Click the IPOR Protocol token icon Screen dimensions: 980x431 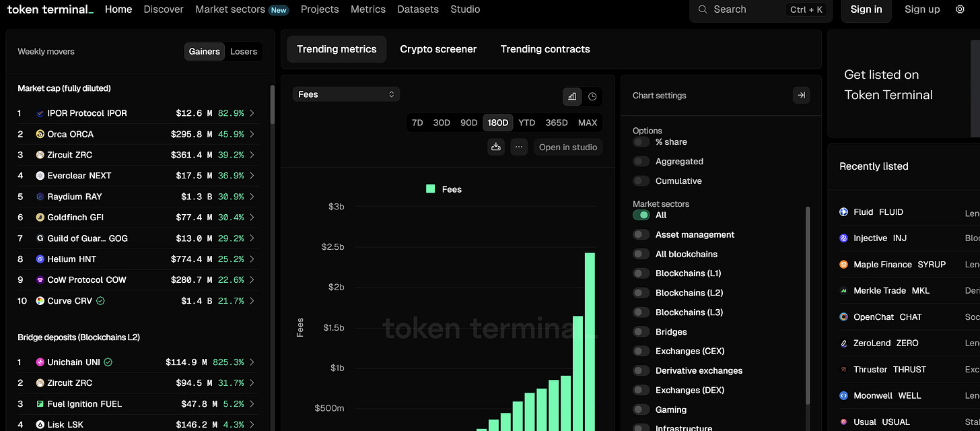tap(40, 113)
